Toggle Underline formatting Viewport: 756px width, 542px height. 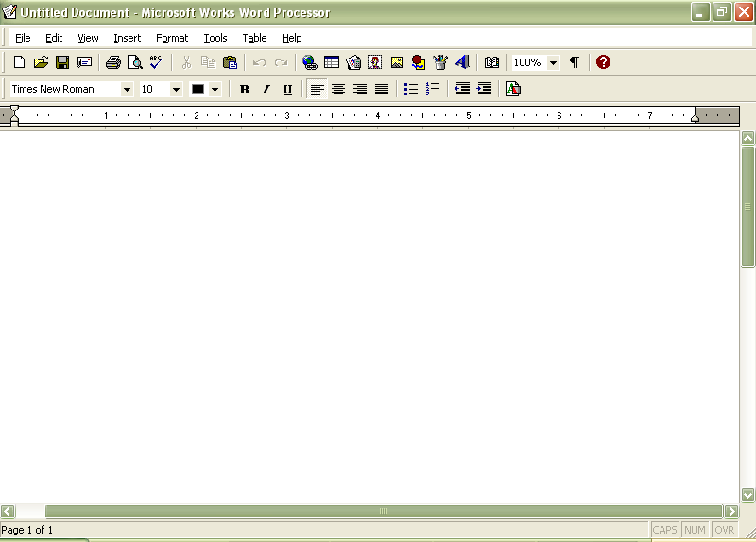[287, 89]
